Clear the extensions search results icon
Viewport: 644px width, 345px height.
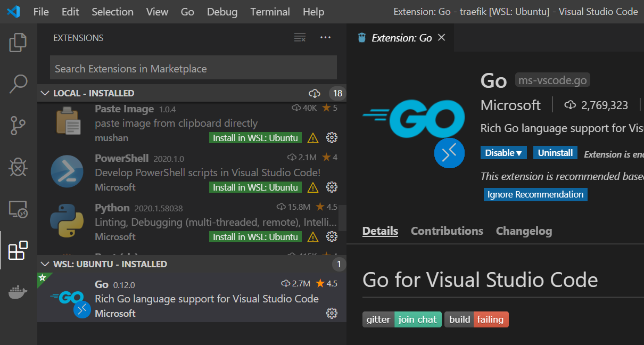tap(300, 38)
